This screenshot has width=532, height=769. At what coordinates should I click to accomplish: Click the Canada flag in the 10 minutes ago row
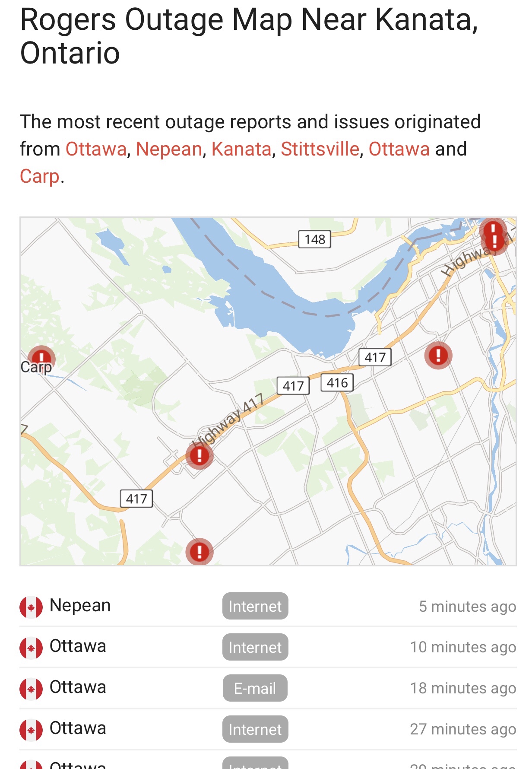31,648
